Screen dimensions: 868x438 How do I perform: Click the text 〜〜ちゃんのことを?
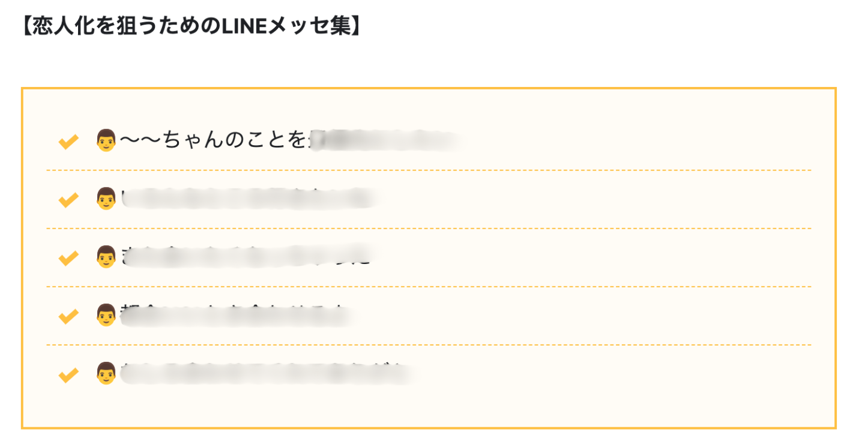[x=214, y=141]
